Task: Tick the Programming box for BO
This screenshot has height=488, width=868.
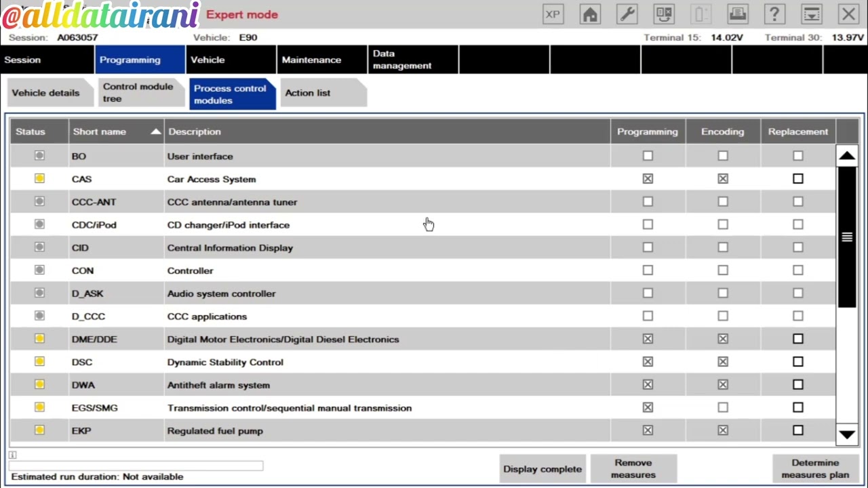Action: pos(648,156)
